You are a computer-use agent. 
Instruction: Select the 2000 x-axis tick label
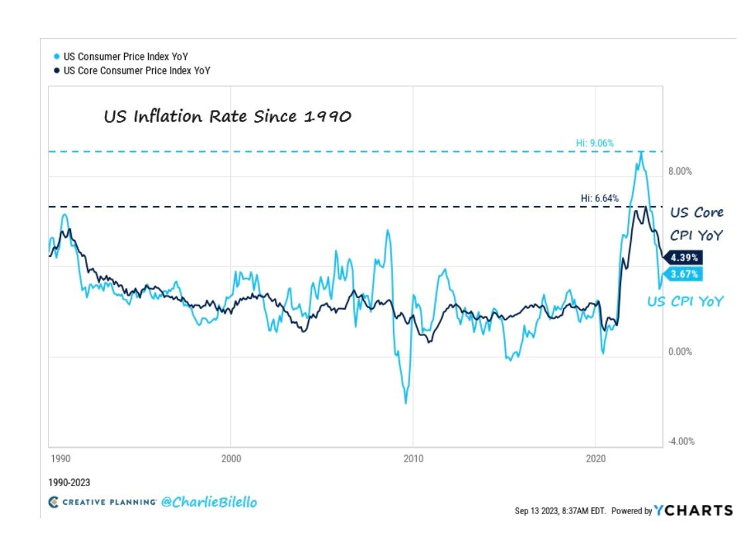[230, 458]
